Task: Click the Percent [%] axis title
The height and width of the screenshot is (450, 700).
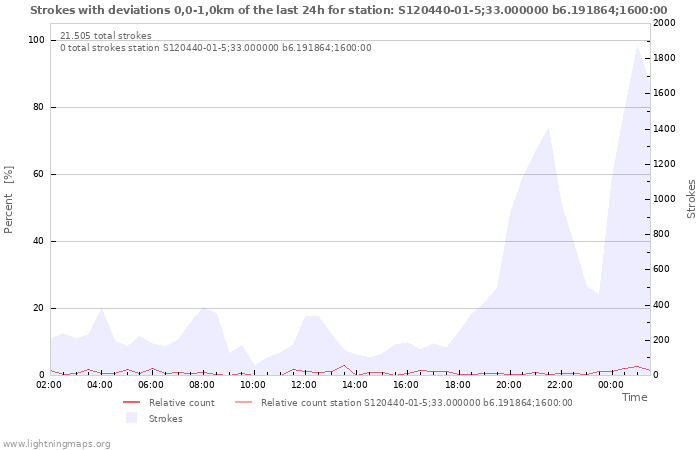Action: click(8, 200)
